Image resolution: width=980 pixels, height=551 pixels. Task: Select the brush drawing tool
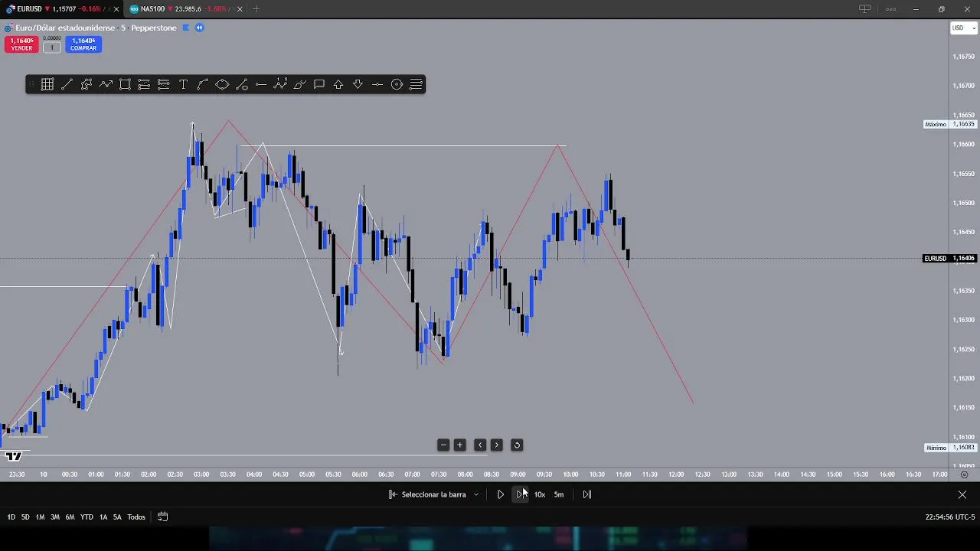pyautogui.click(x=299, y=84)
